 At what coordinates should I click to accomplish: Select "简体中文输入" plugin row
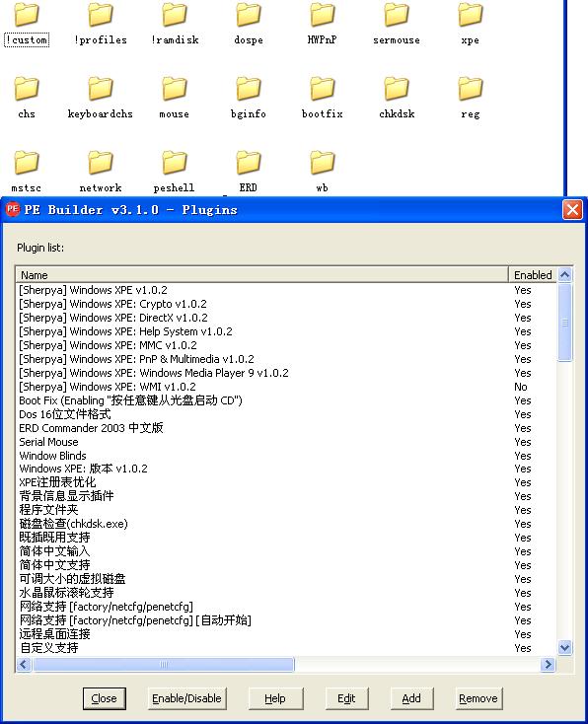coord(286,551)
